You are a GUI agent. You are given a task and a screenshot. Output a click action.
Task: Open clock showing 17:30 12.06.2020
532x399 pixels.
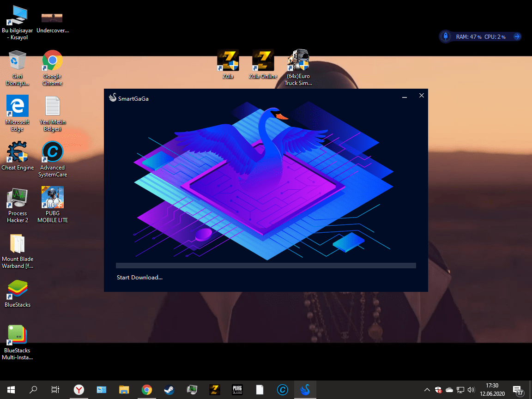492,390
